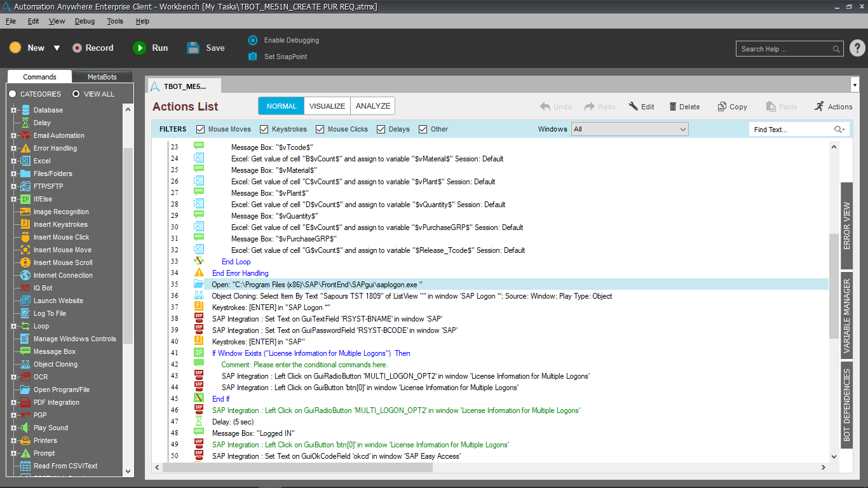Open the VARIABLE MANAGER side panel
Screen dimensions: 868x488
point(846,316)
